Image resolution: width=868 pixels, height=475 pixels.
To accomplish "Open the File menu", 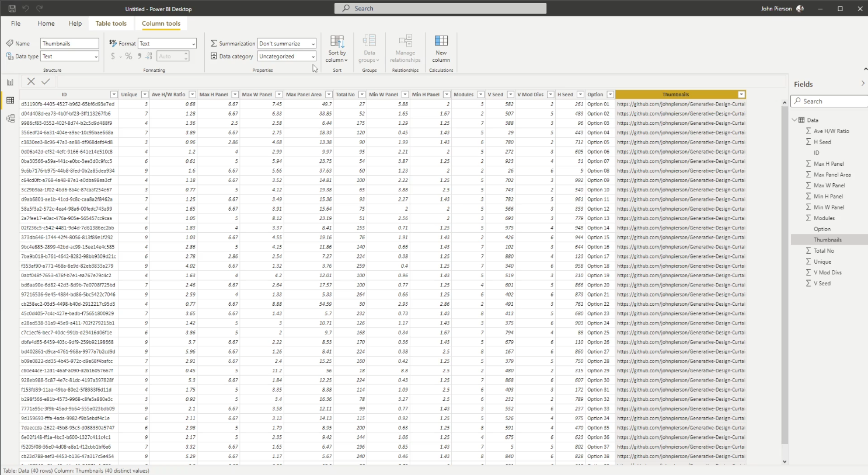I will point(16,24).
